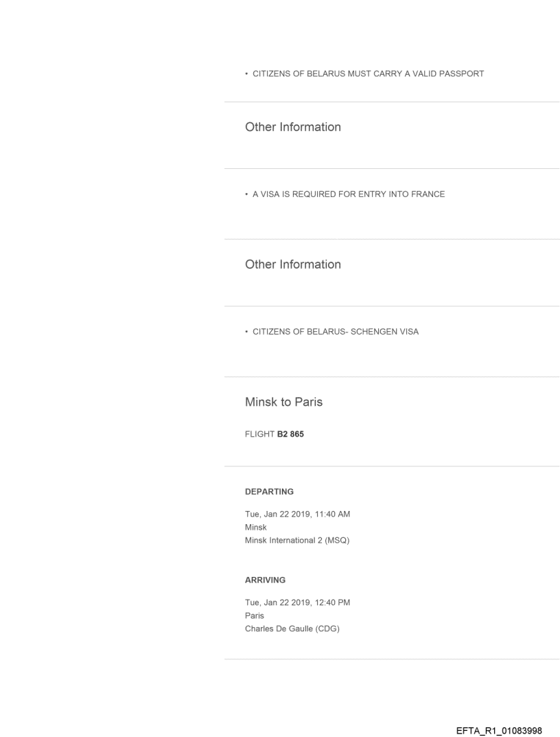Click the DEPARTING section label
The width and height of the screenshot is (560, 737).
click(269, 492)
